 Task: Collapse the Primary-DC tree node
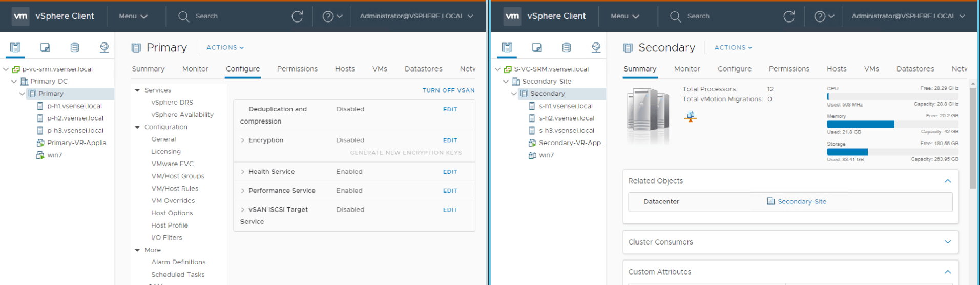click(14, 82)
